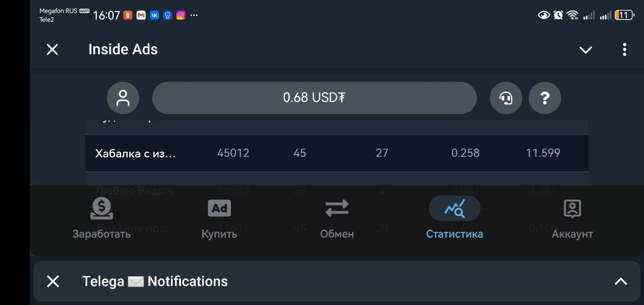This screenshot has height=305, width=644.
Task: Select the Хабалка с из… table row
Action: click(x=136, y=153)
